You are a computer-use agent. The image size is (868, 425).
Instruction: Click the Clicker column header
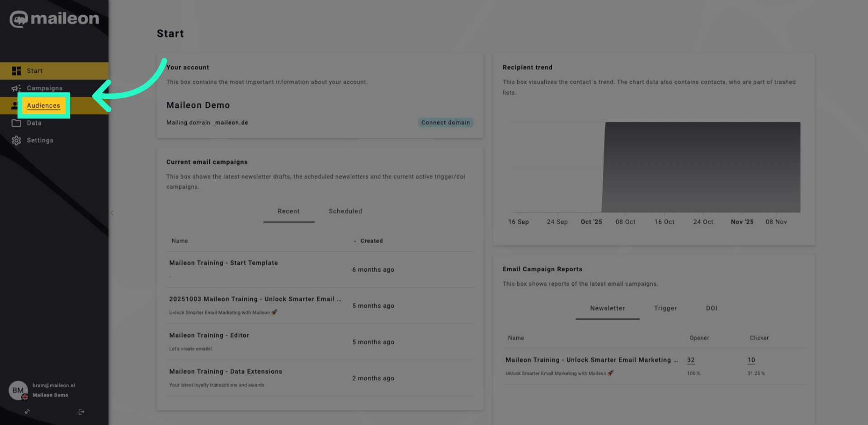[x=759, y=338]
